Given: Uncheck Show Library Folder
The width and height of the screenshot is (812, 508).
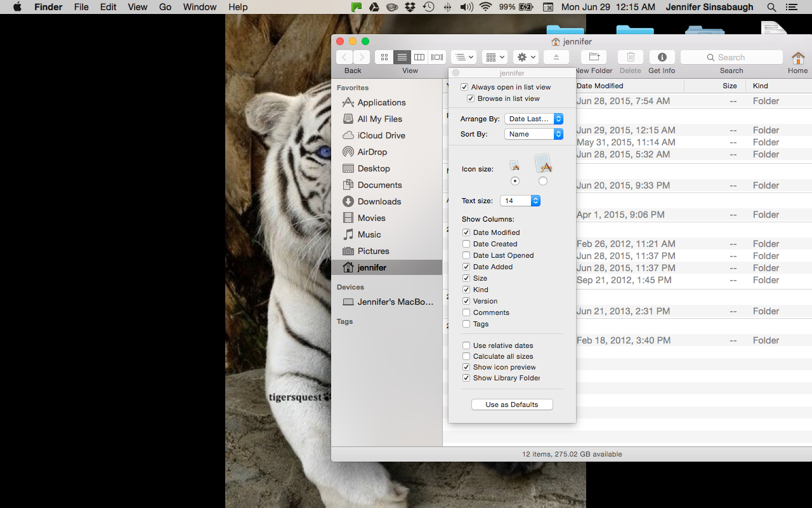Looking at the screenshot, I should tap(466, 378).
